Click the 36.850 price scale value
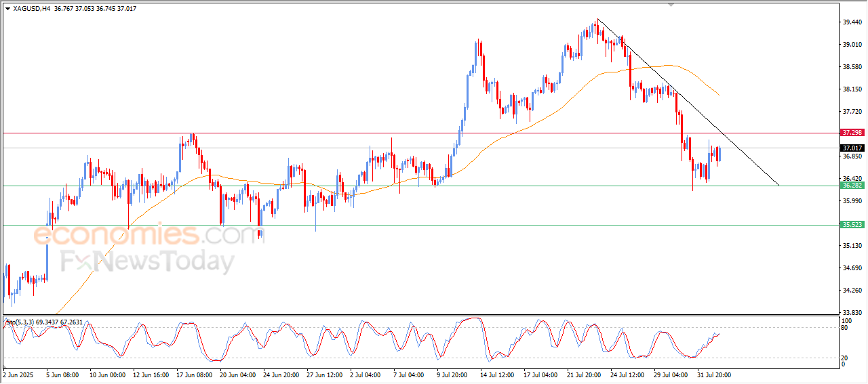The height and width of the screenshot is (384, 868). [852, 156]
